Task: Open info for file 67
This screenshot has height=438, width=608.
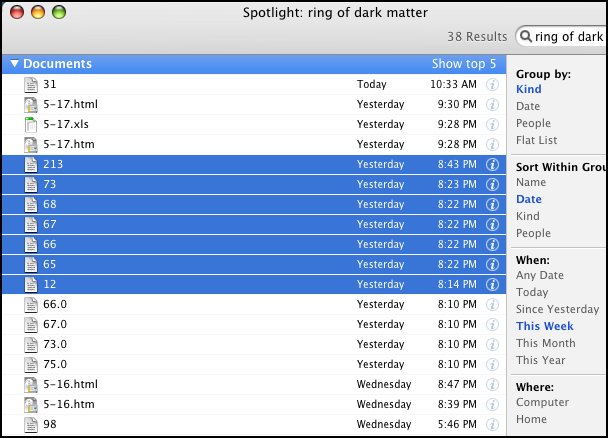Action: 492,224
